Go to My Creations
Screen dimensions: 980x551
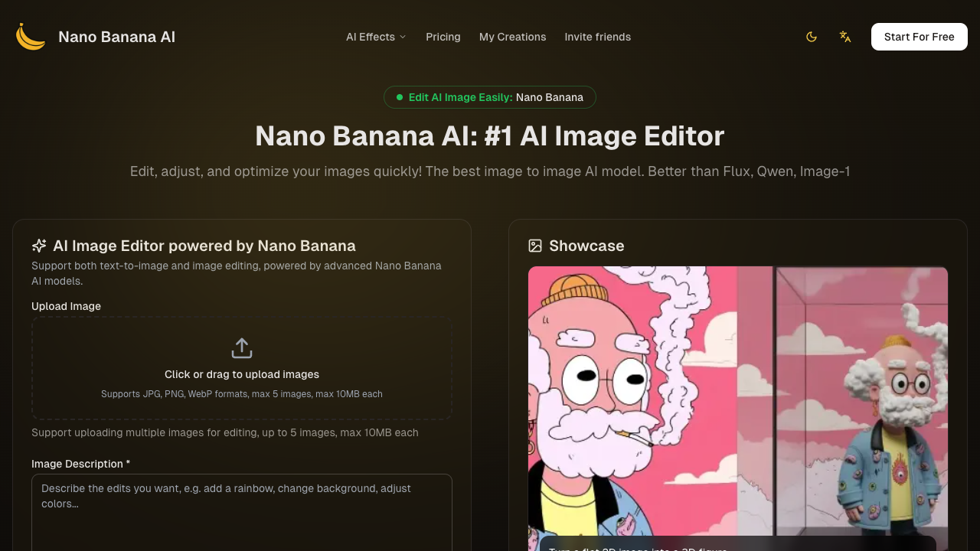point(513,37)
